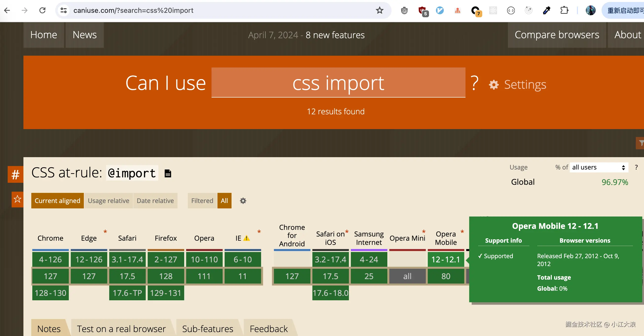Star the @import feature as favorite
The height and width of the screenshot is (336, 644).
(x=17, y=199)
